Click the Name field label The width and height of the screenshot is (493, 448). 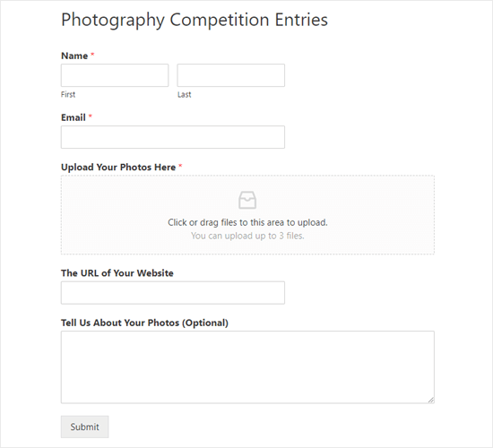coord(74,56)
